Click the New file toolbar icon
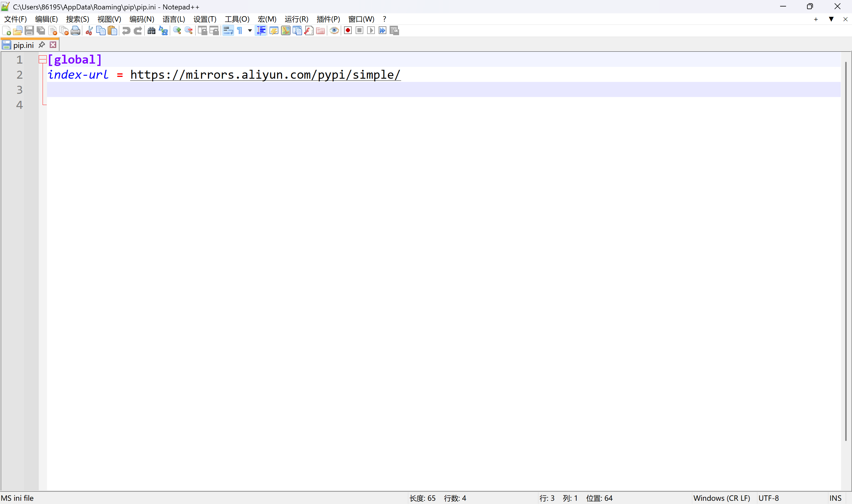This screenshot has height=504, width=852. coord(7,30)
